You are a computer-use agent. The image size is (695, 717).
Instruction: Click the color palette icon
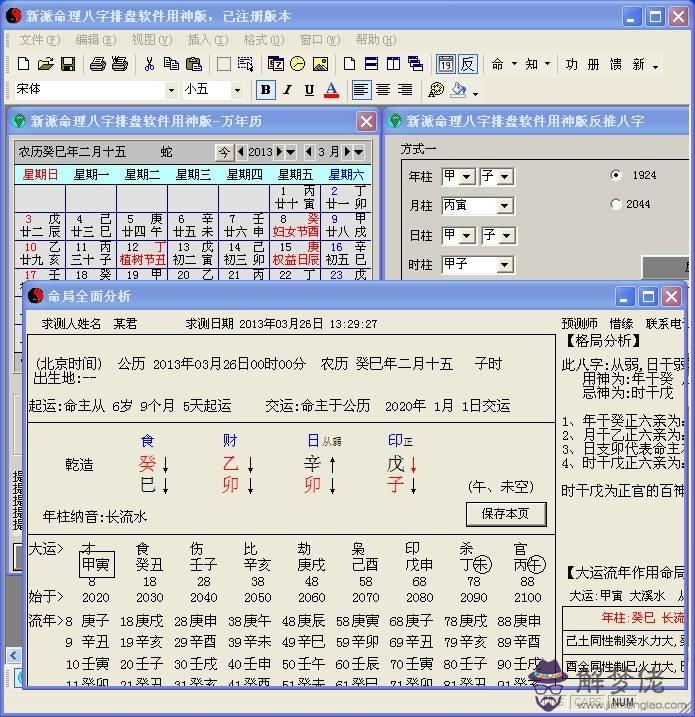click(x=436, y=90)
